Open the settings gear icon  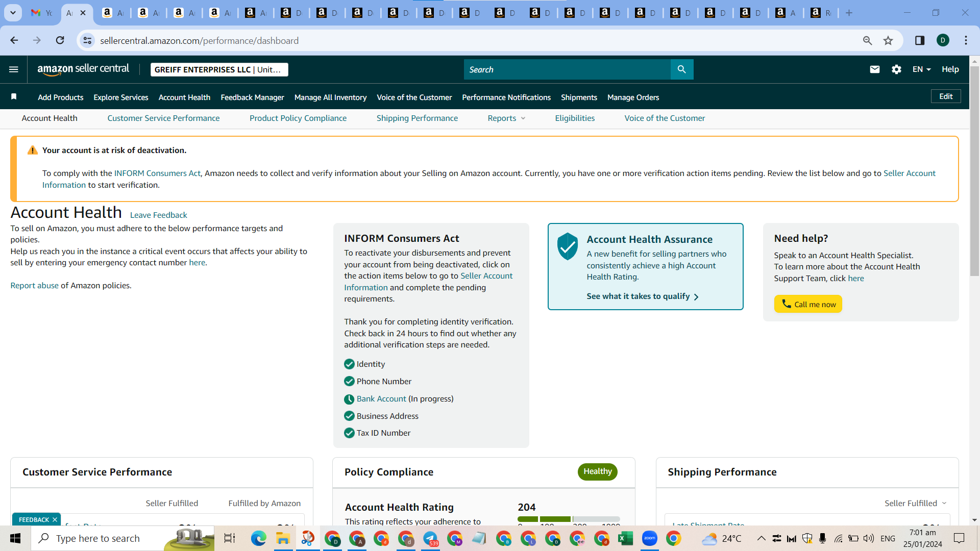pyautogui.click(x=896, y=69)
